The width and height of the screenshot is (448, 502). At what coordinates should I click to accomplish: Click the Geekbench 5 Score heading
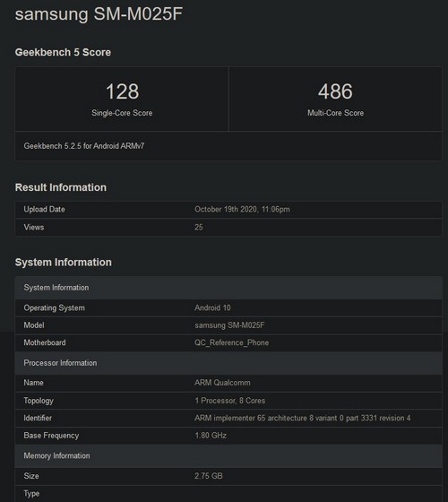tap(63, 52)
